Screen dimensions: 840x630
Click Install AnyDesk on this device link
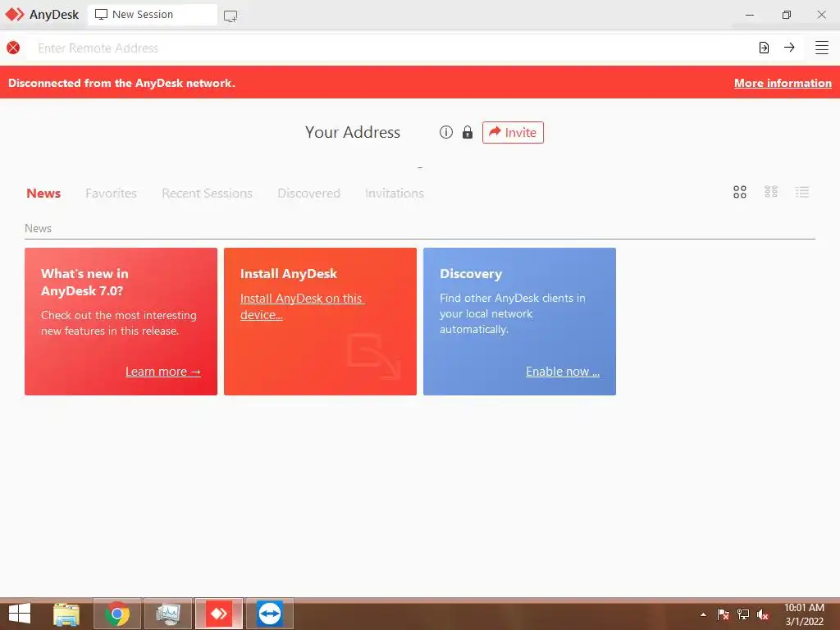click(302, 307)
